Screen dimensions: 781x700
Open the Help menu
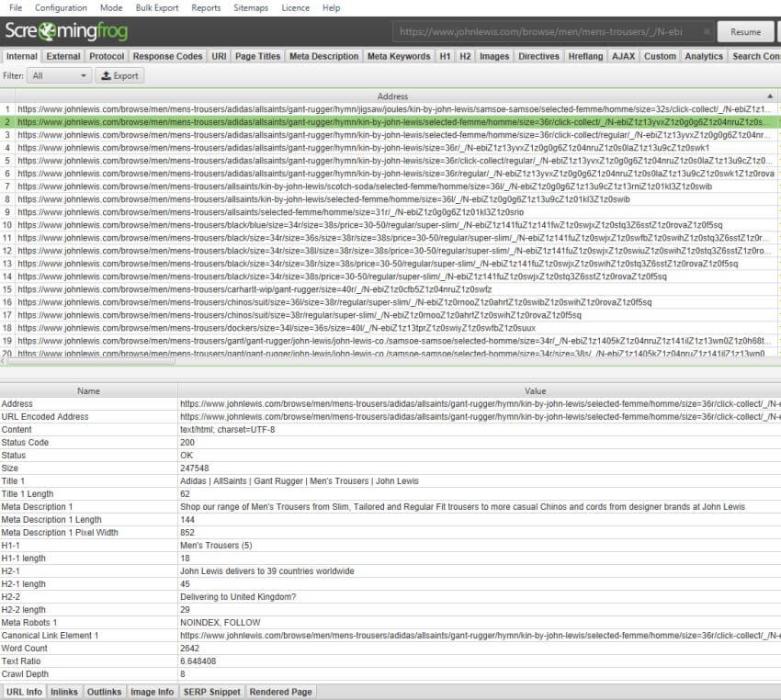[331, 8]
